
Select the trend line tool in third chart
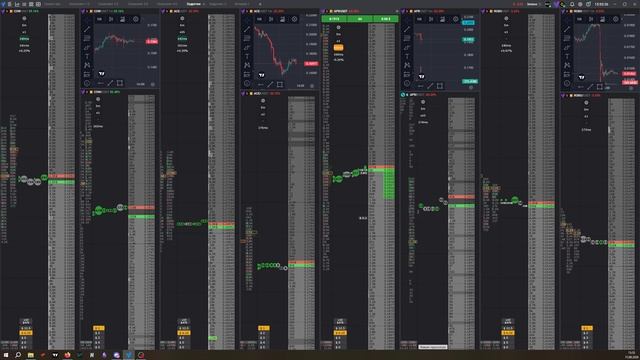pos(407,29)
